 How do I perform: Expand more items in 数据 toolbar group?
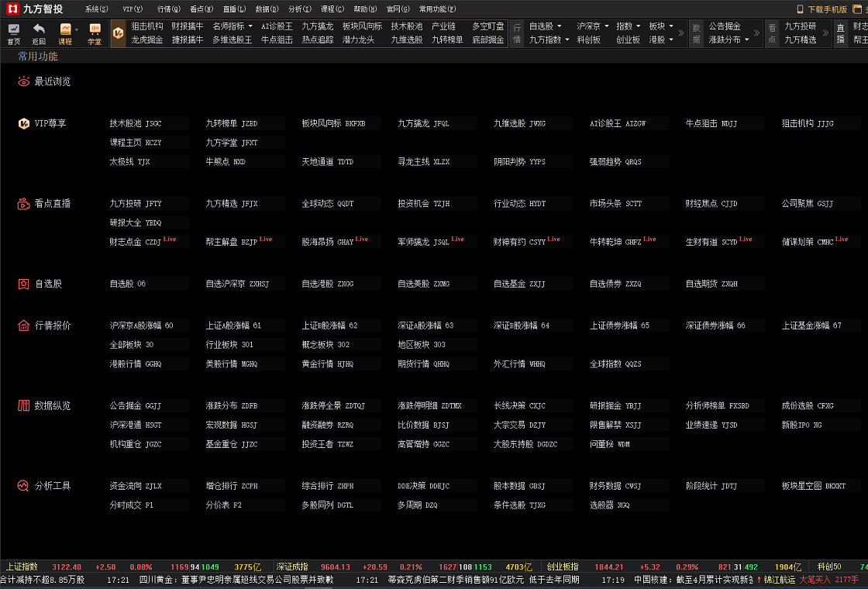[756, 33]
